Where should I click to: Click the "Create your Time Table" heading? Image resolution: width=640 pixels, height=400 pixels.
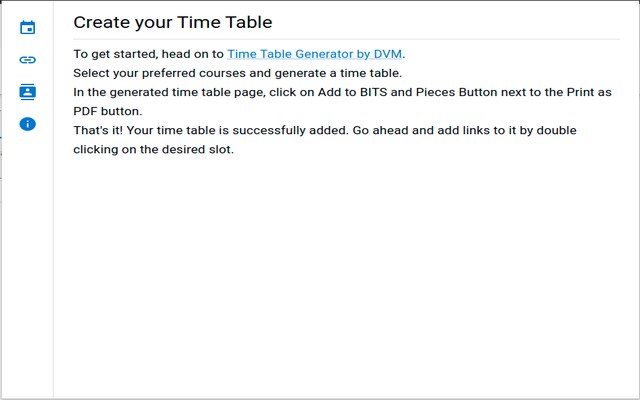click(172, 22)
